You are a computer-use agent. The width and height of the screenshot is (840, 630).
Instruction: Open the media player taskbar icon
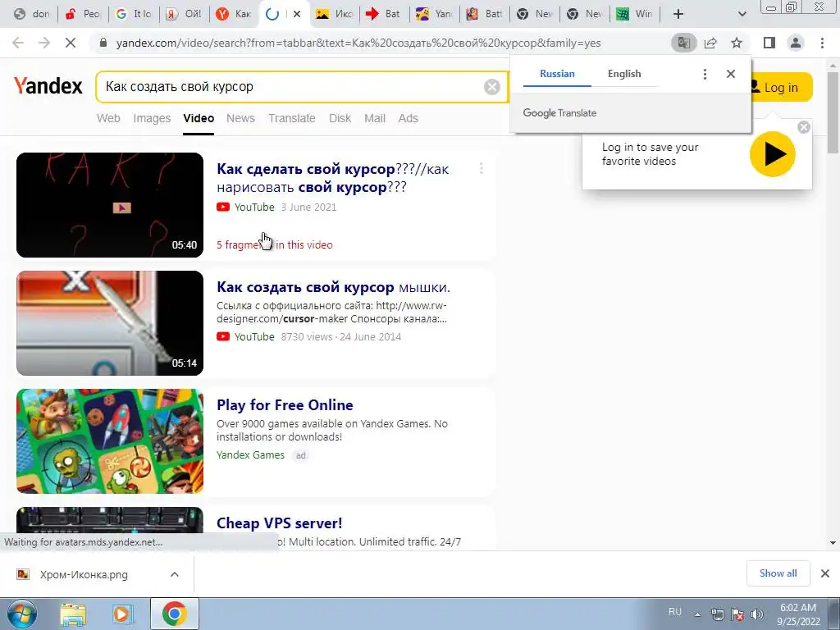pos(122,614)
